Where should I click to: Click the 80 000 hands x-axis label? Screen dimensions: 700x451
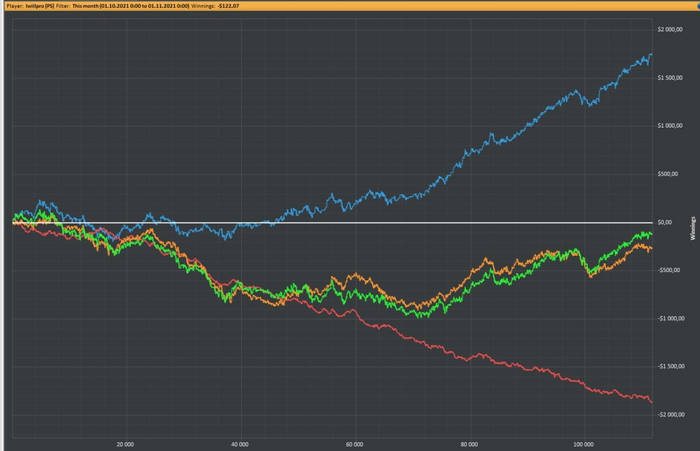469,444
